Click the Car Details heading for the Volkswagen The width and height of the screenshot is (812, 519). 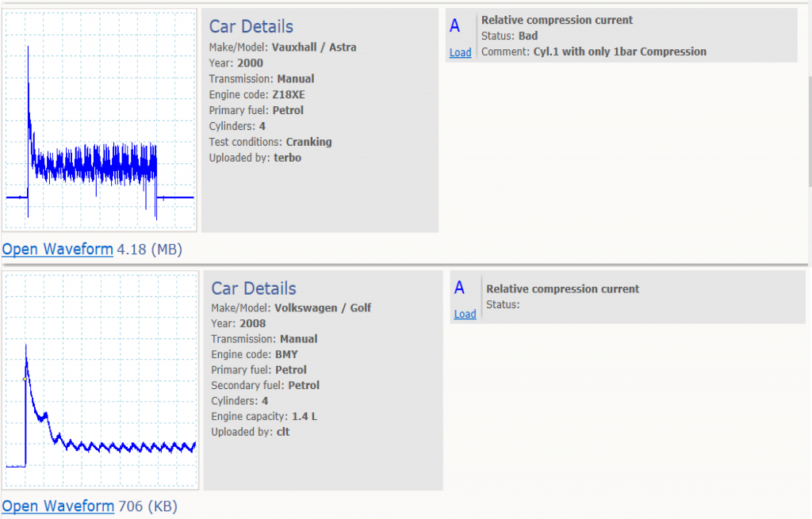[x=253, y=288]
